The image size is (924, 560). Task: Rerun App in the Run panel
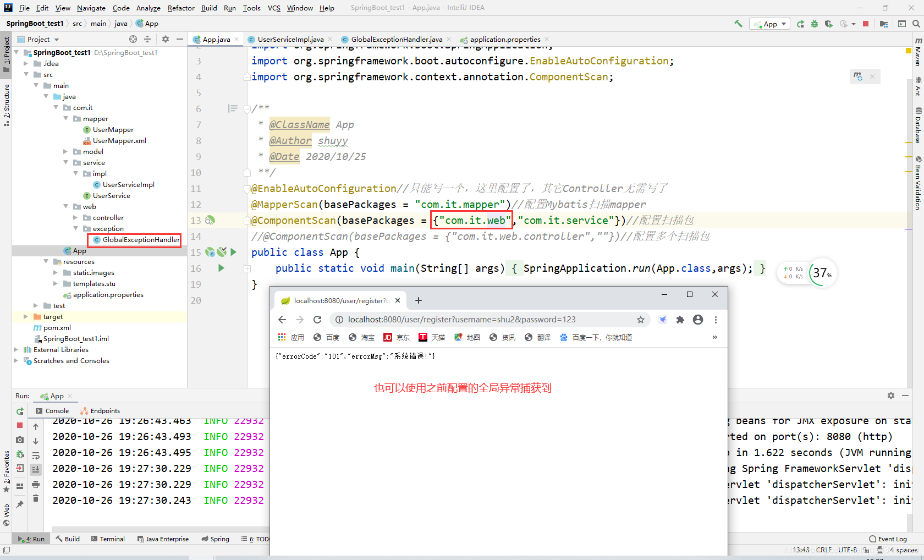(x=20, y=411)
